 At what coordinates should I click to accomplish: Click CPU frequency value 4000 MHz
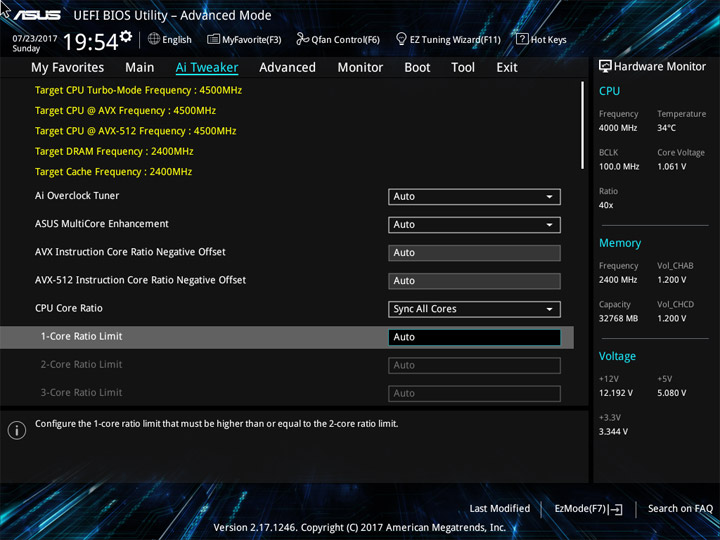coord(618,128)
